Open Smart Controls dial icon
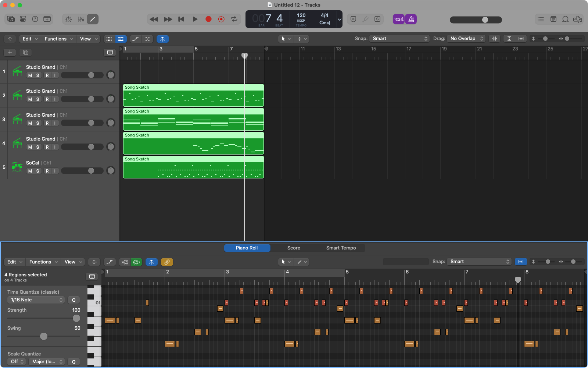588x368 pixels. [68, 19]
